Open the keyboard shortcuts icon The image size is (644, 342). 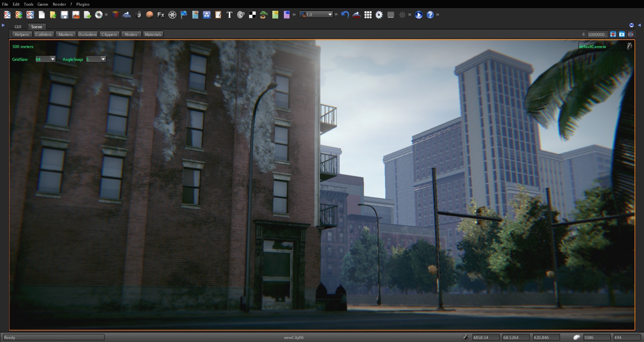[391, 15]
